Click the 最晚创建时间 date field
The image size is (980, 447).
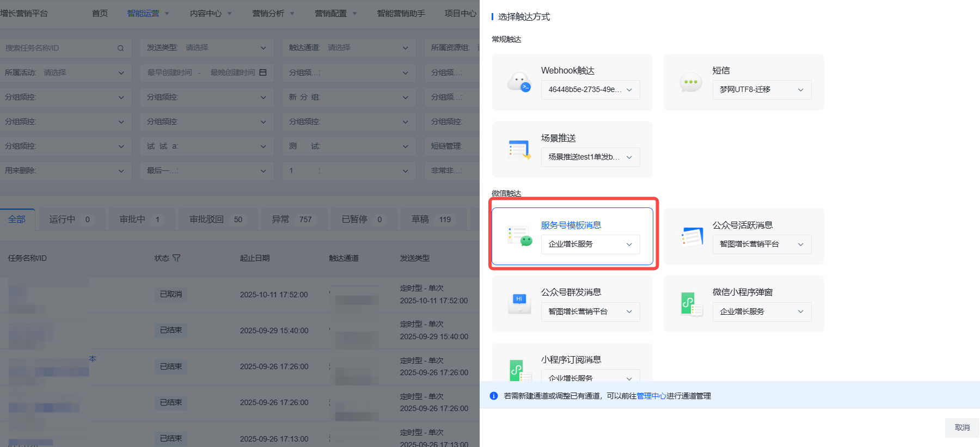[232, 72]
